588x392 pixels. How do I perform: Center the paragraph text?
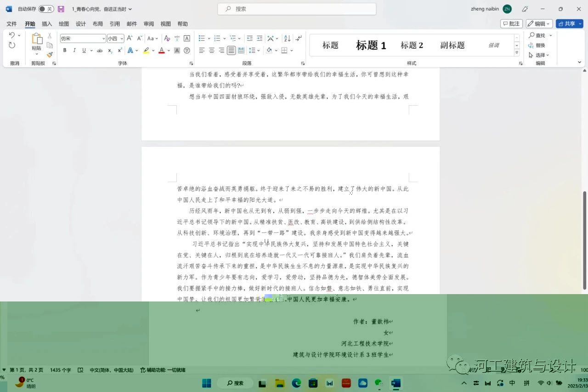pos(212,51)
